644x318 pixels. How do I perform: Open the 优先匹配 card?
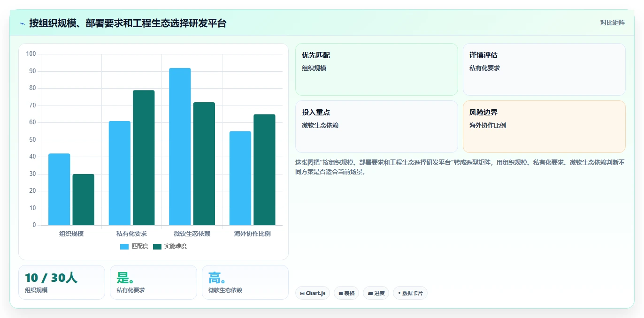pyautogui.click(x=376, y=69)
